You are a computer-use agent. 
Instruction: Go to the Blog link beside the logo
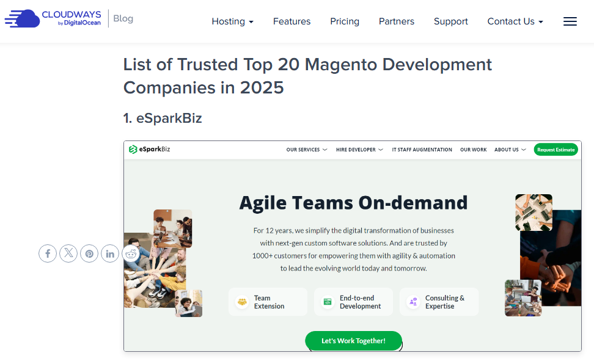(123, 18)
